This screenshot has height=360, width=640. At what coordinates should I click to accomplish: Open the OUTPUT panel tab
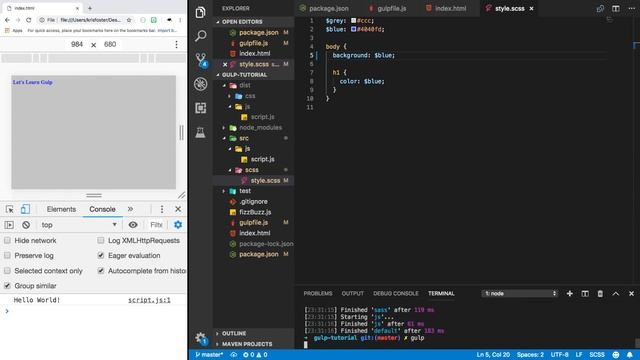coord(353,293)
